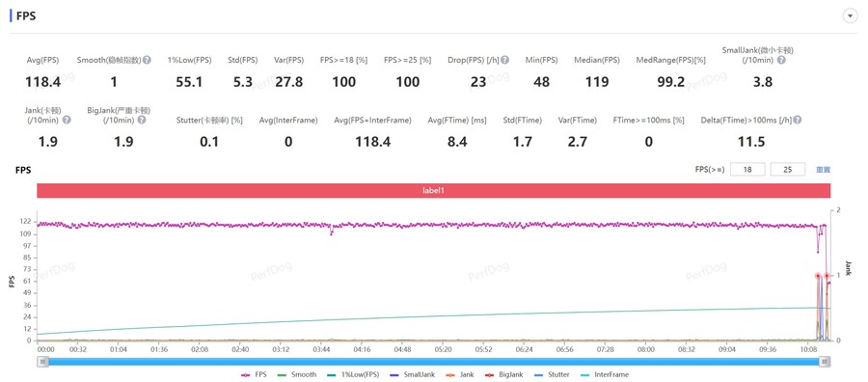Click the FPS threshold field showing 18
The image size is (868, 382).
[x=747, y=170]
